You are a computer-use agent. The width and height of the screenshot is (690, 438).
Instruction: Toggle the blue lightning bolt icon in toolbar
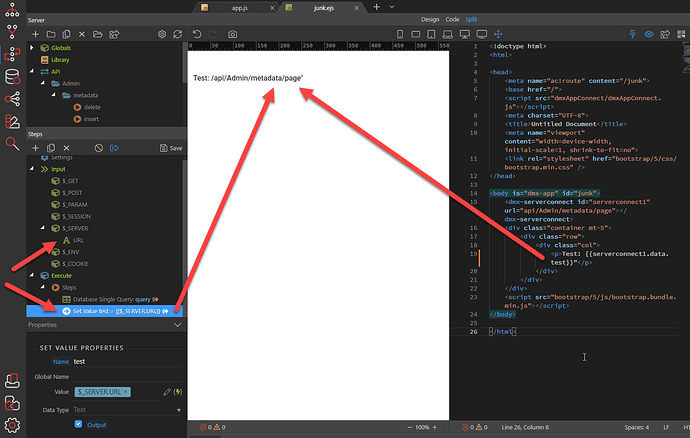(x=633, y=34)
